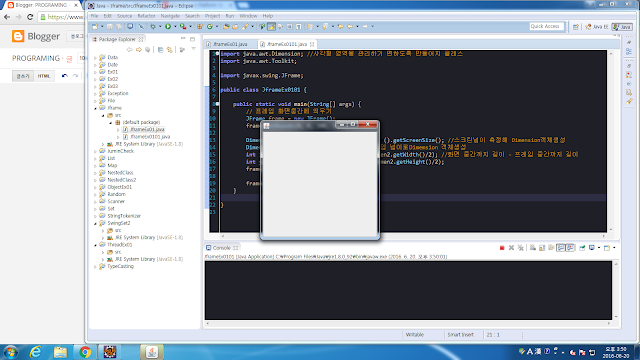Expand JRE System Library under Jframe
The image size is (640, 360).
coord(103,144)
